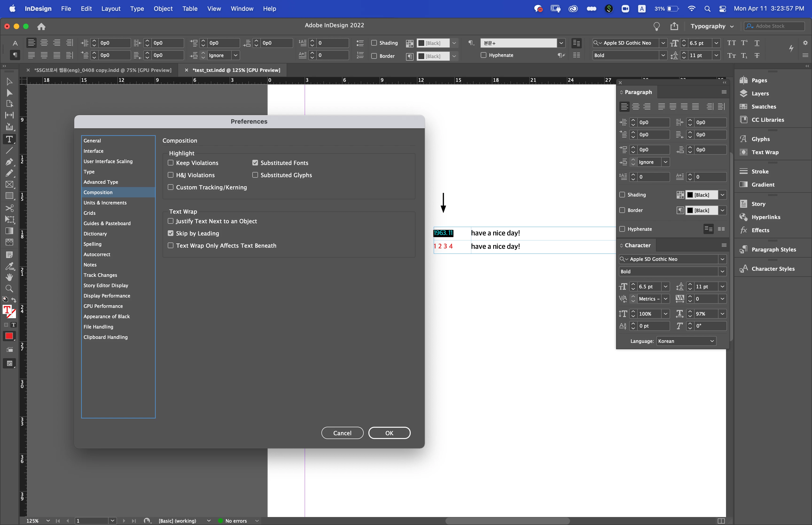Disable Skip by Leading checkbox
The image size is (812, 525).
coord(171,234)
